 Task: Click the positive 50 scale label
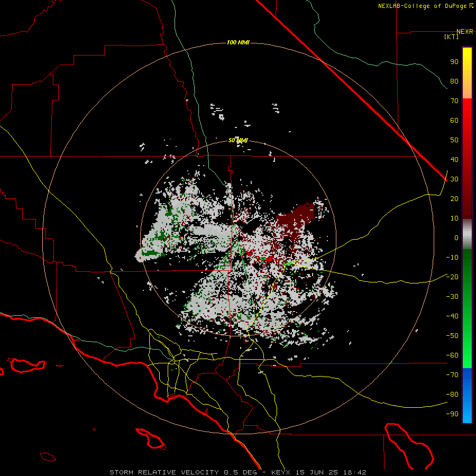click(454, 140)
